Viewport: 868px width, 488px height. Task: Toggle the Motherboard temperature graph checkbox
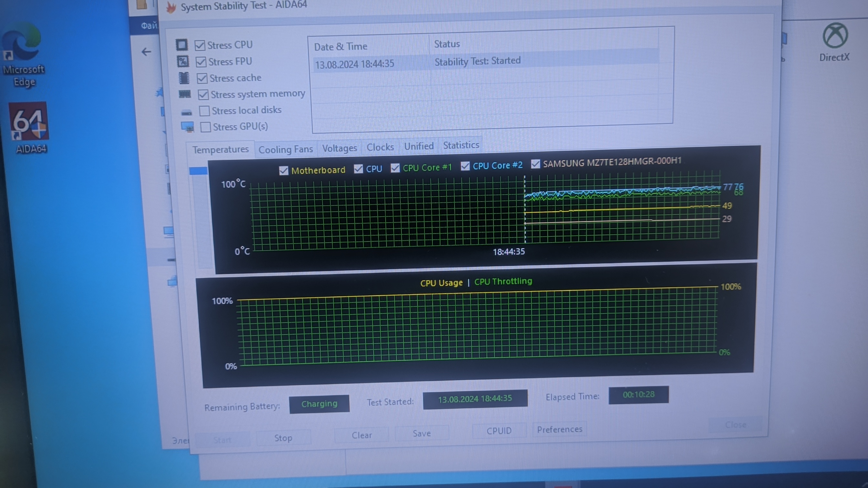(x=284, y=171)
